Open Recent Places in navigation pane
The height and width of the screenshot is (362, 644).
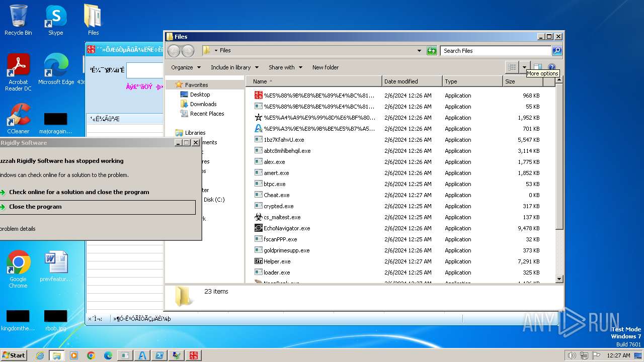[207, 114]
